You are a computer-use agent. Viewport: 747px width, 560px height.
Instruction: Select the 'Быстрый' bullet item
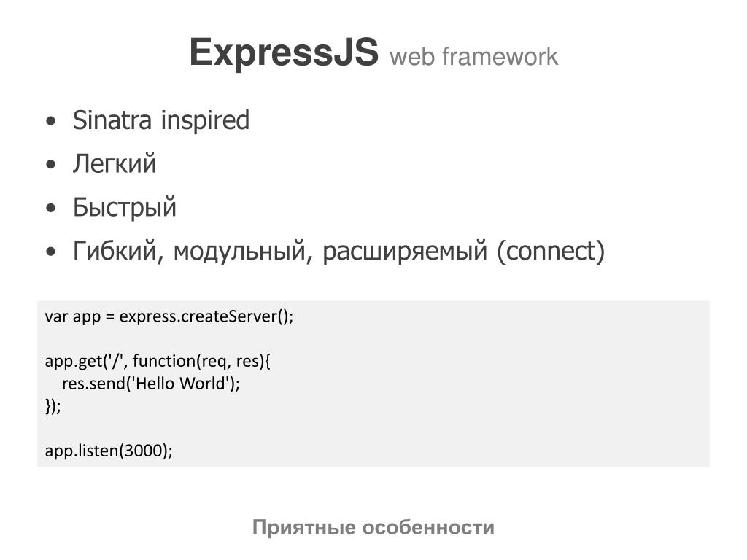click(x=124, y=208)
